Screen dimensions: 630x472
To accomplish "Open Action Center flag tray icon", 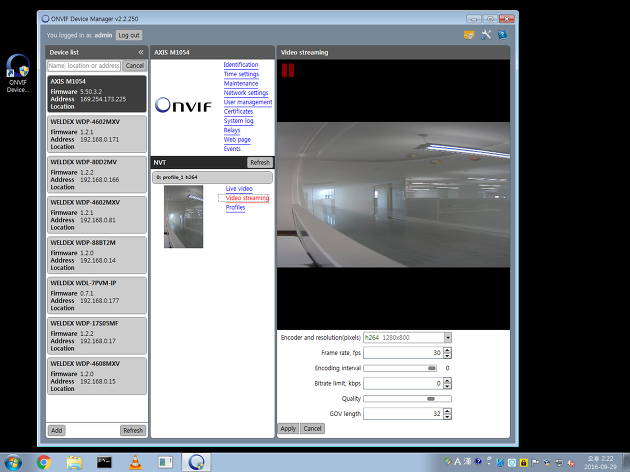I will [535, 463].
